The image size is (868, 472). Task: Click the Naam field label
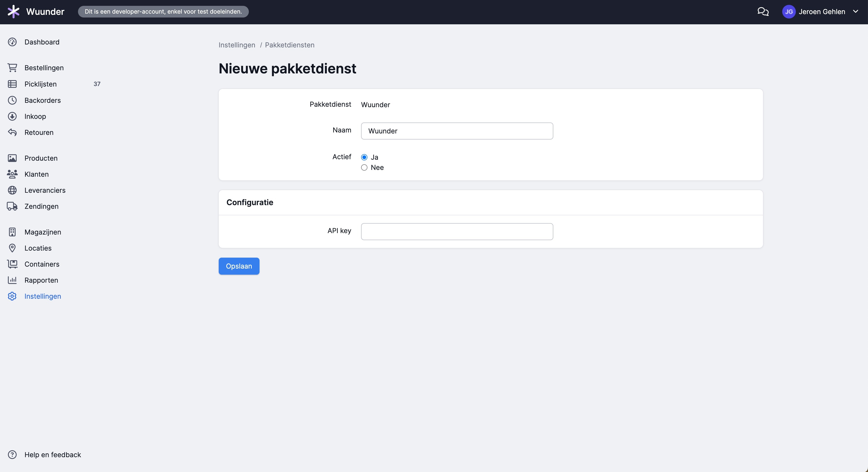(x=342, y=130)
